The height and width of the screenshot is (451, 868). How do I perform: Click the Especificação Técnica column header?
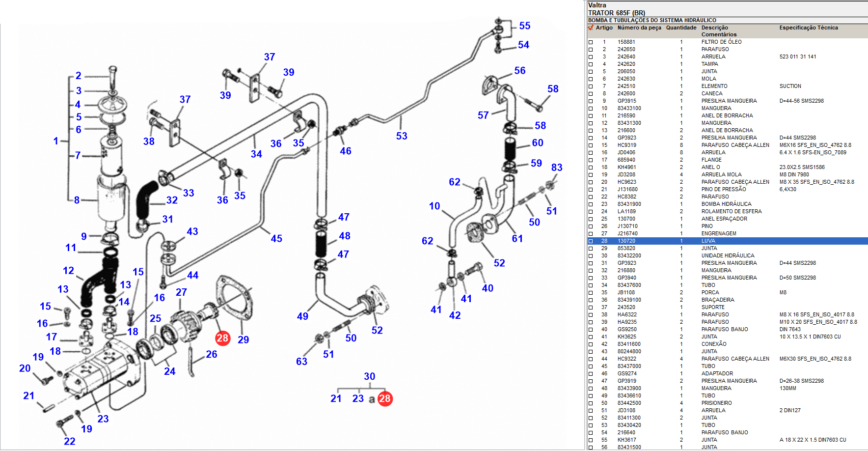click(x=808, y=28)
